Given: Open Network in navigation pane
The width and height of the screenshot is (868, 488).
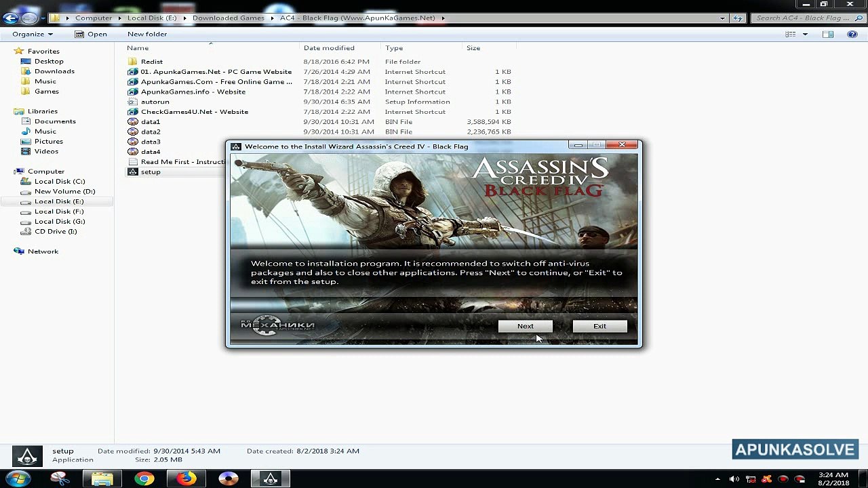Looking at the screenshot, I should click(x=43, y=251).
